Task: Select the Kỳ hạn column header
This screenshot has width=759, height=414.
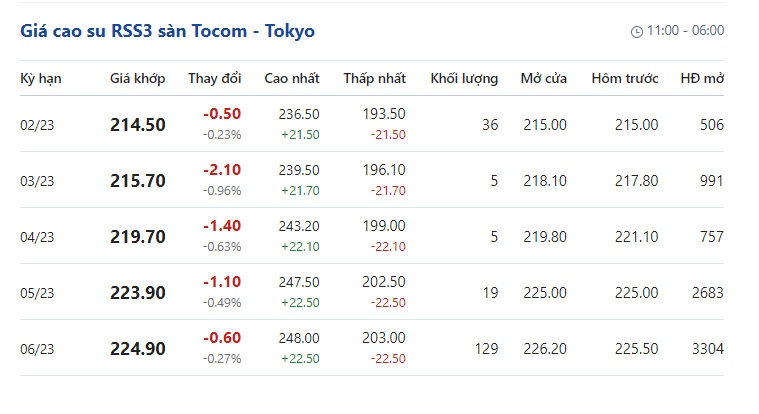Action: 41,78
